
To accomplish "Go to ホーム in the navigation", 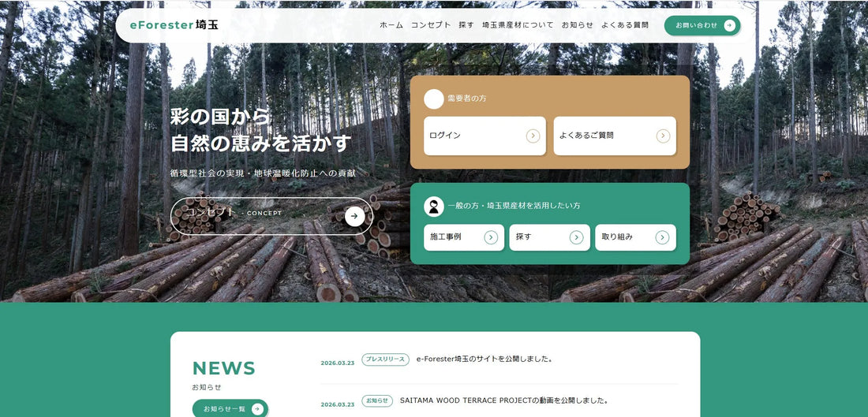I will (391, 25).
